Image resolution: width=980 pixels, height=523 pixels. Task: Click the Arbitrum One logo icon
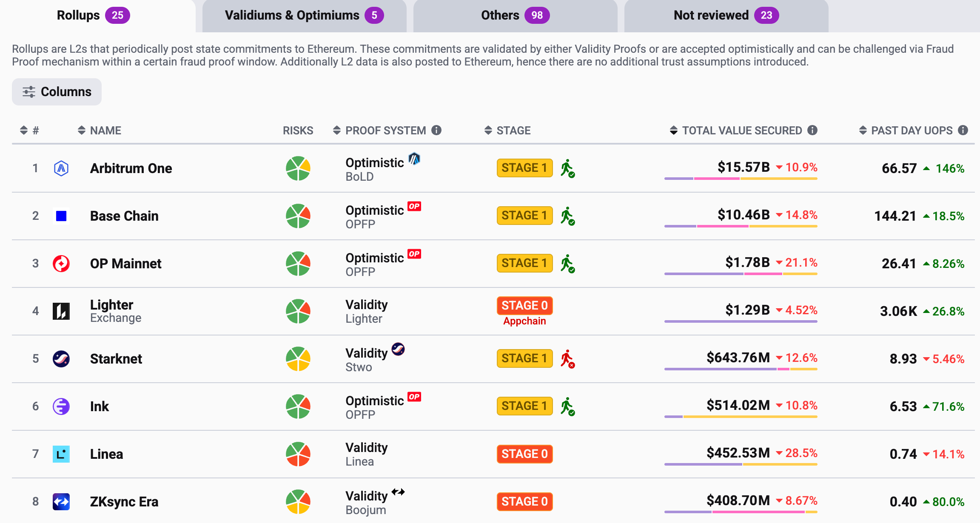(61, 168)
